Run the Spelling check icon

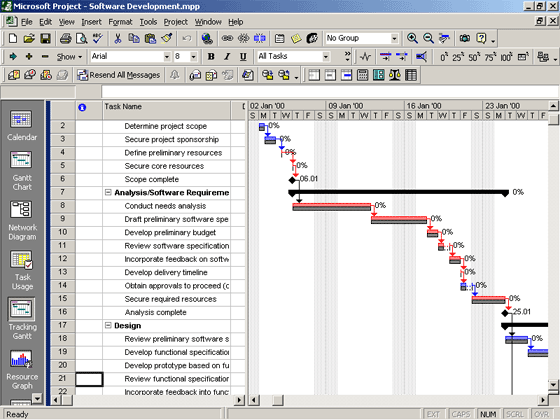(98, 38)
